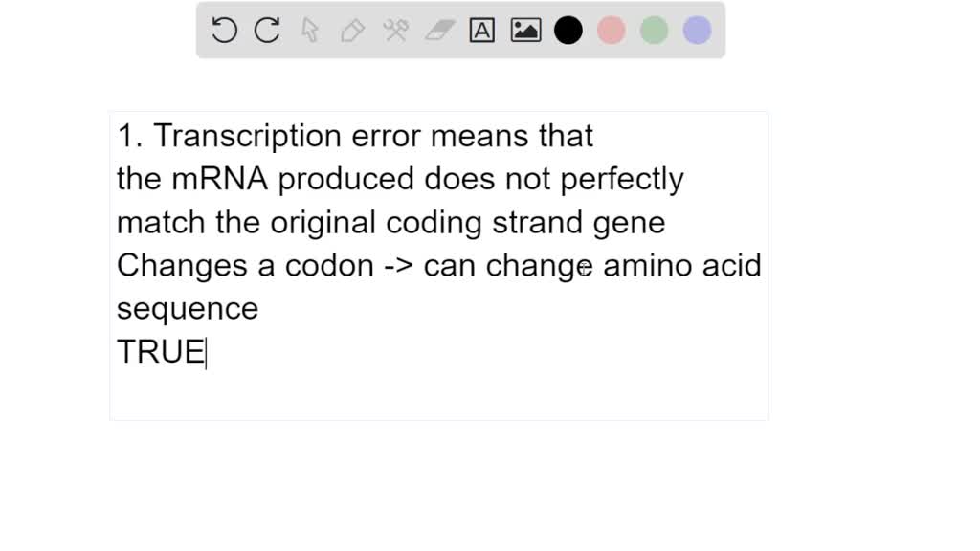Screen dimensions: 980x551
Task: Toggle the pen tool active state
Action: pyautogui.click(x=351, y=30)
